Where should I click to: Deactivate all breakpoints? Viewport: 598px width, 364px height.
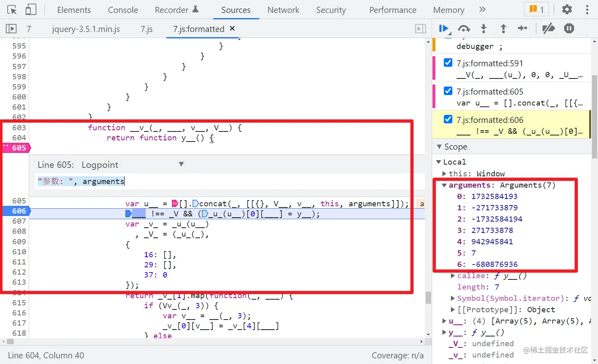[549, 28]
